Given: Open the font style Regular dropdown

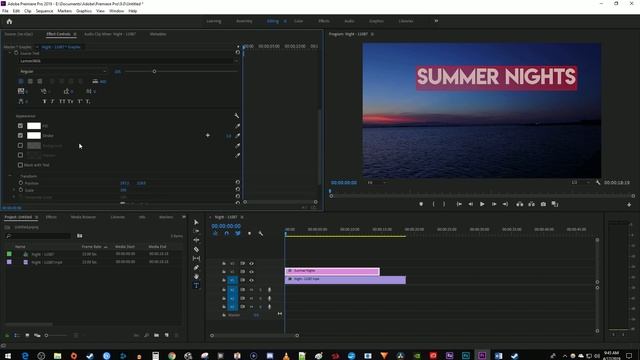Looking at the screenshot, I should 62,71.
